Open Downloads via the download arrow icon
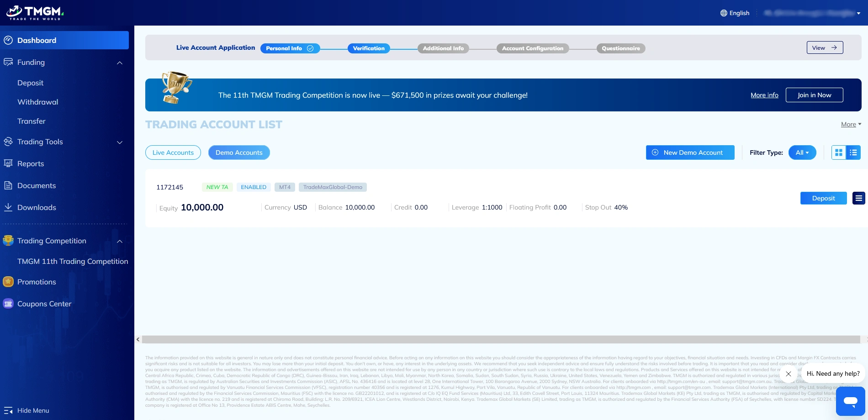Screen dimensions: 868x420 click(8, 207)
